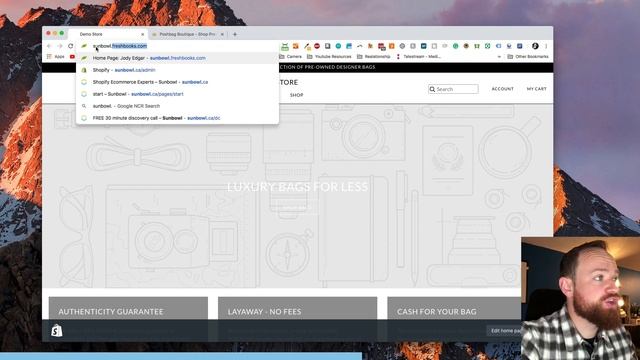Close the Poshbag Boutique tab
This screenshot has height=360, width=640.
222,34
